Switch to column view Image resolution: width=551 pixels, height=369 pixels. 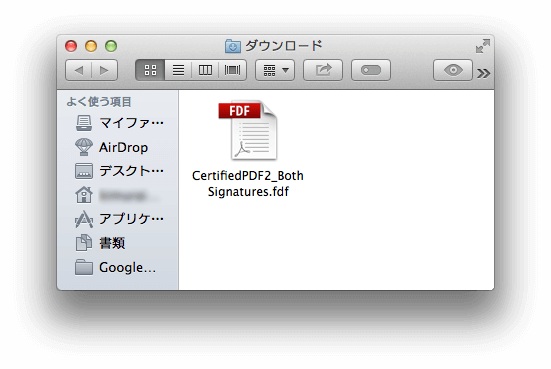(205, 70)
